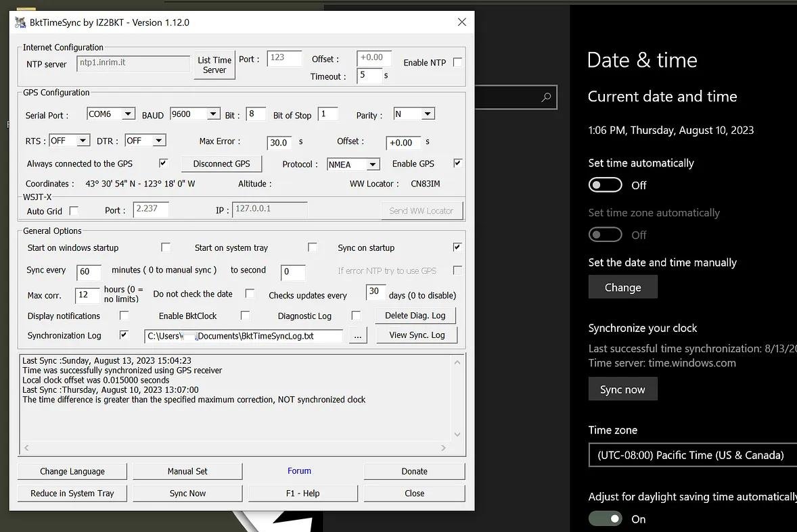Toggle Enable NTP checkbox

coord(457,62)
